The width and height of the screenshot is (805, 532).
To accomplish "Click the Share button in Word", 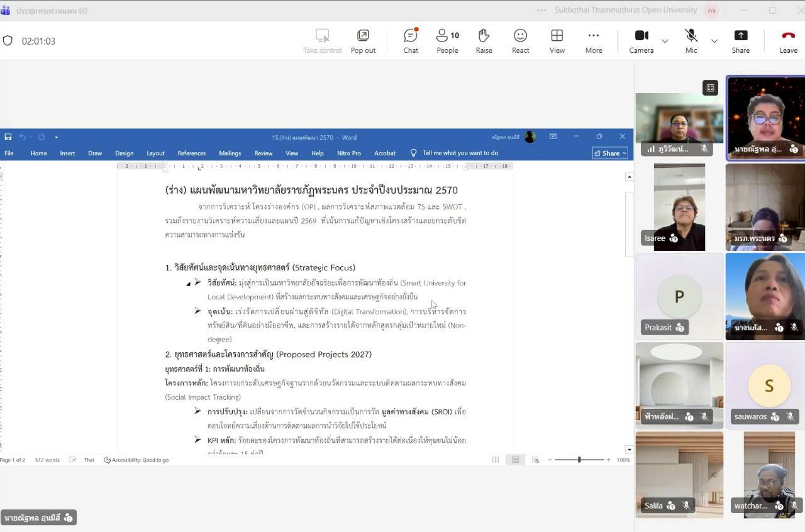I will 609,153.
